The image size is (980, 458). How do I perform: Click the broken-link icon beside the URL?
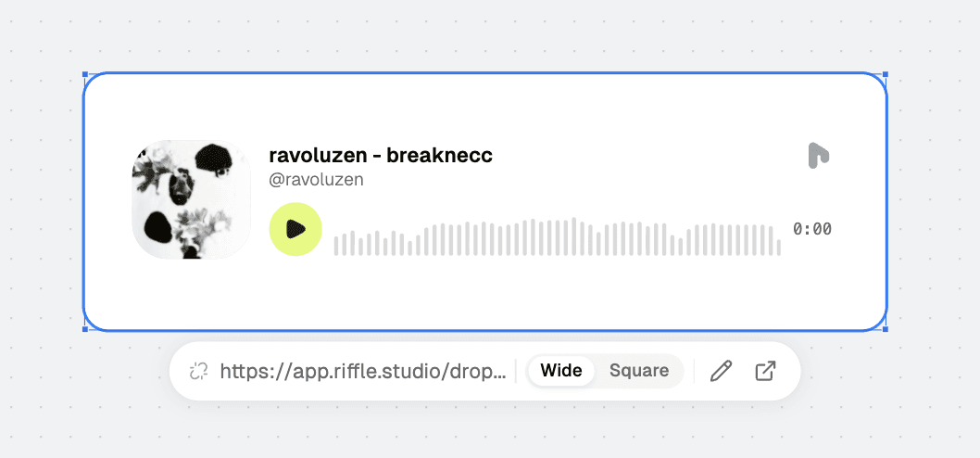tap(198, 371)
